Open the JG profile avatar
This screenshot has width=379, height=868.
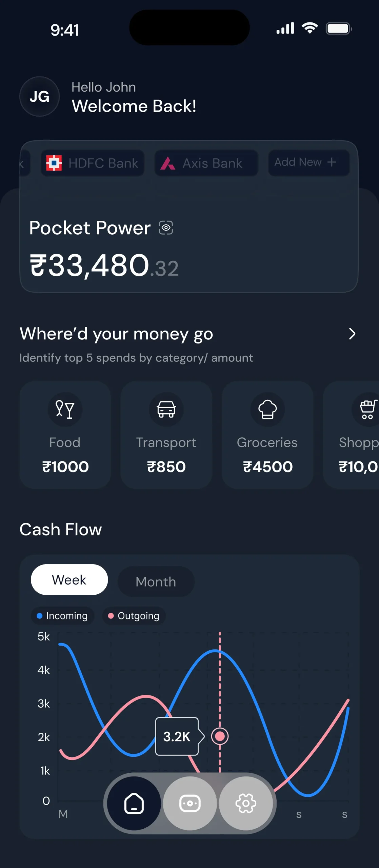click(39, 97)
